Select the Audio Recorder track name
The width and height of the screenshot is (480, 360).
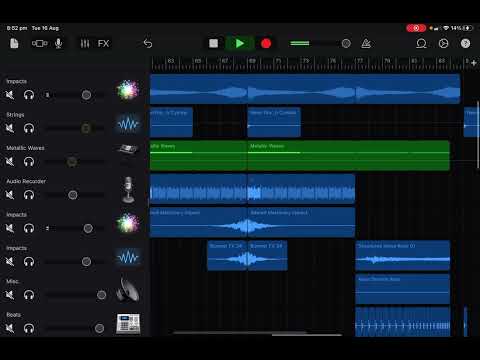click(x=26, y=181)
